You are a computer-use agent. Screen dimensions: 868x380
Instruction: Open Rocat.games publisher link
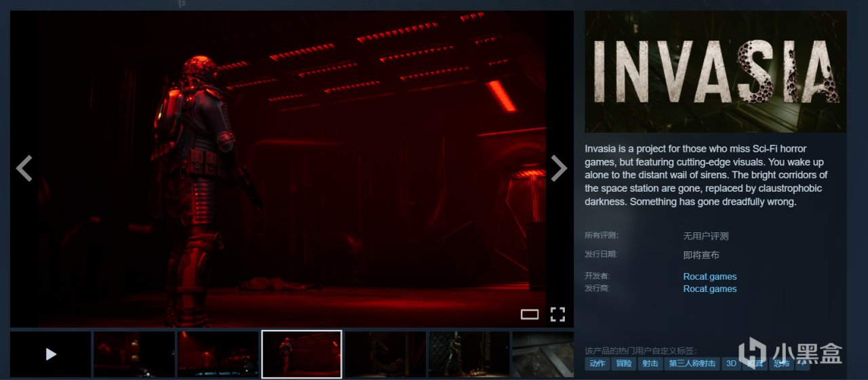click(x=710, y=289)
